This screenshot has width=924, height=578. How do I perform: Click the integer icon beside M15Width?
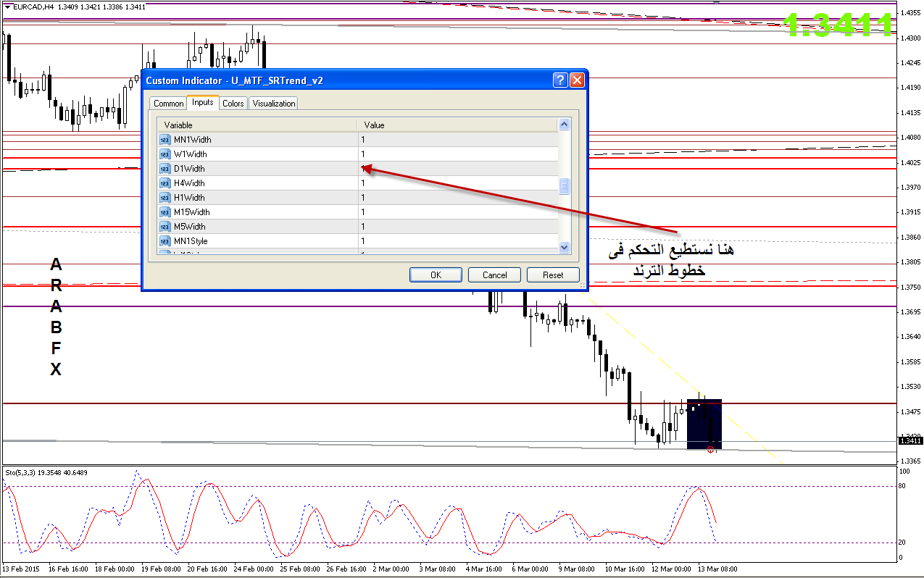tap(164, 211)
